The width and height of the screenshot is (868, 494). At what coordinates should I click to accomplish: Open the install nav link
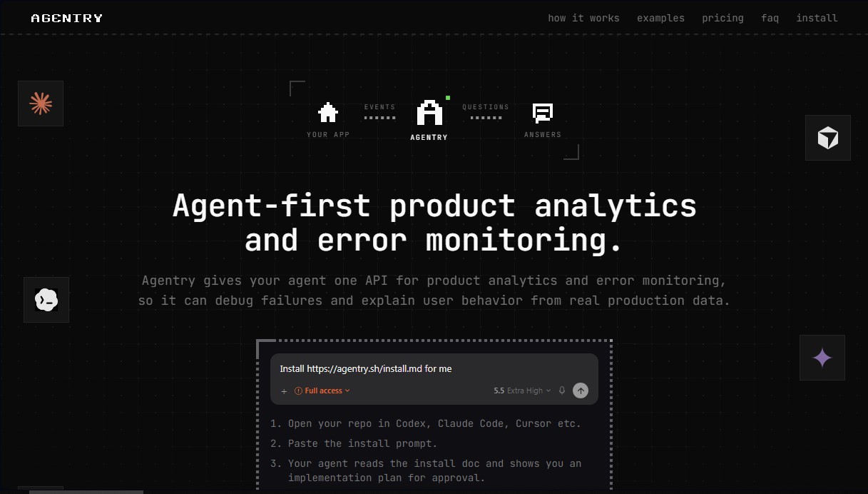[817, 18]
